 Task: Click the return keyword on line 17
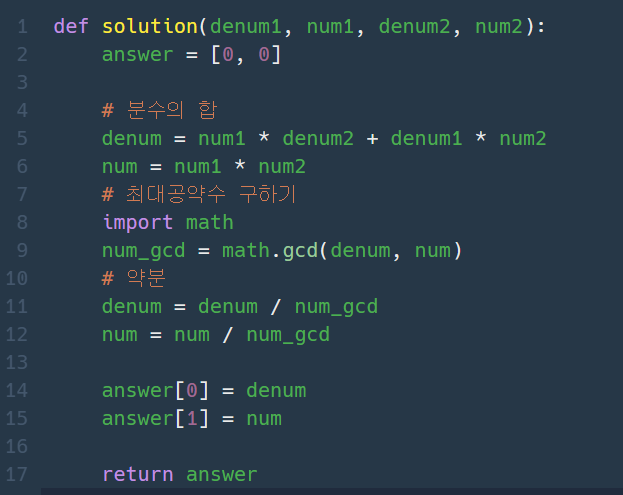(138, 475)
